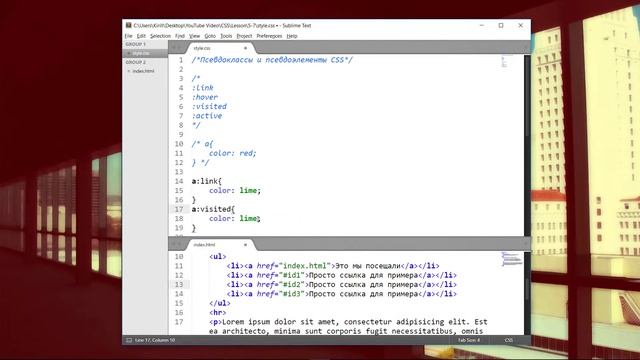Screen dimensions: 640x360
Task: Open the File menu
Action: click(x=129, y=36)
